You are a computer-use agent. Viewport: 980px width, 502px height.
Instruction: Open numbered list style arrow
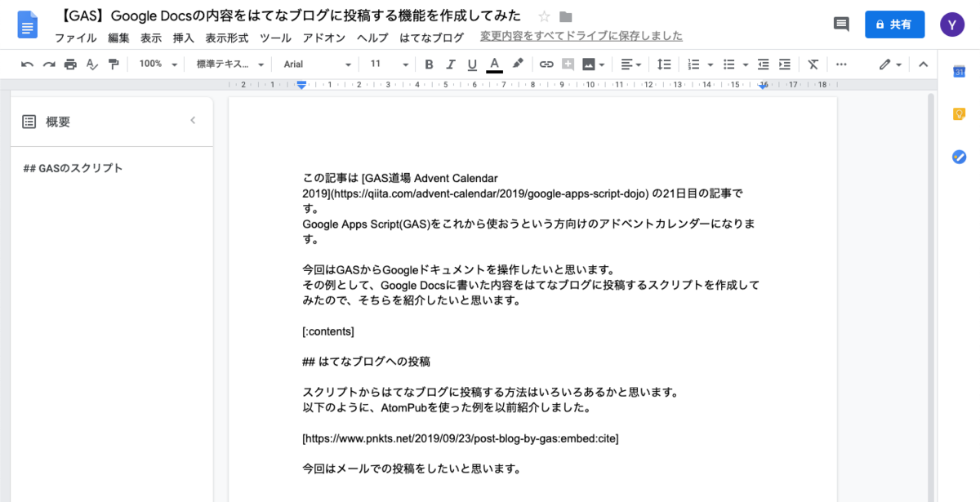710,64
